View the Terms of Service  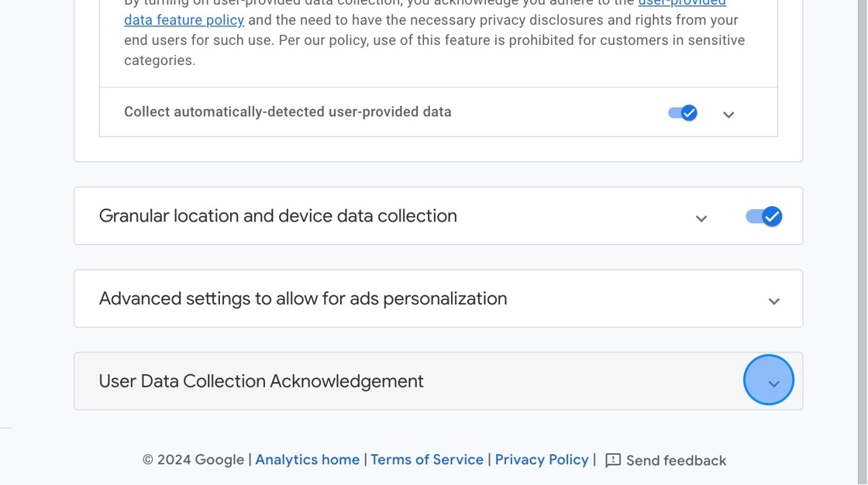point(427,459)
